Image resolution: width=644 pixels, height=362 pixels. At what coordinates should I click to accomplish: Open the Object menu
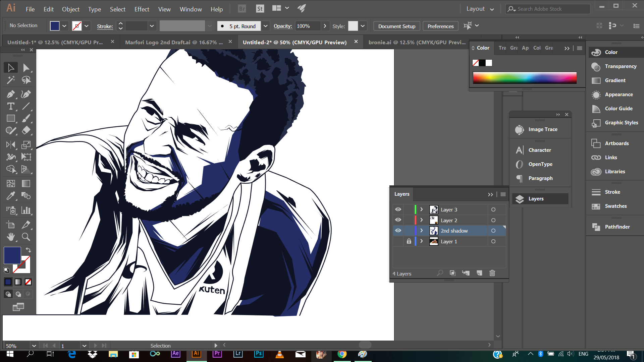click(71, 9)
